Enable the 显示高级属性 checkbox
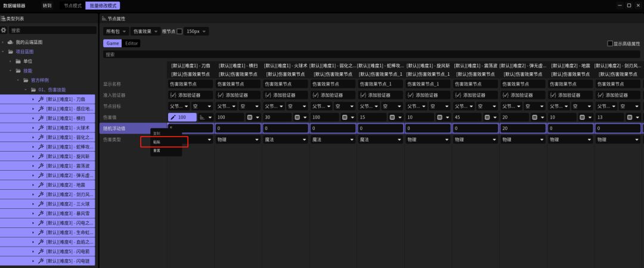Screen dimensions: 644x268 tap(609, 44)
